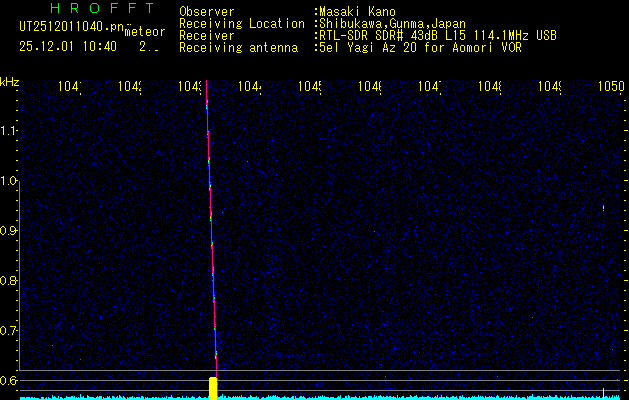This screenshot has width=629, height=400.
Task: Click the observer name Masaki Kano
Action: [x=358, y=12]
